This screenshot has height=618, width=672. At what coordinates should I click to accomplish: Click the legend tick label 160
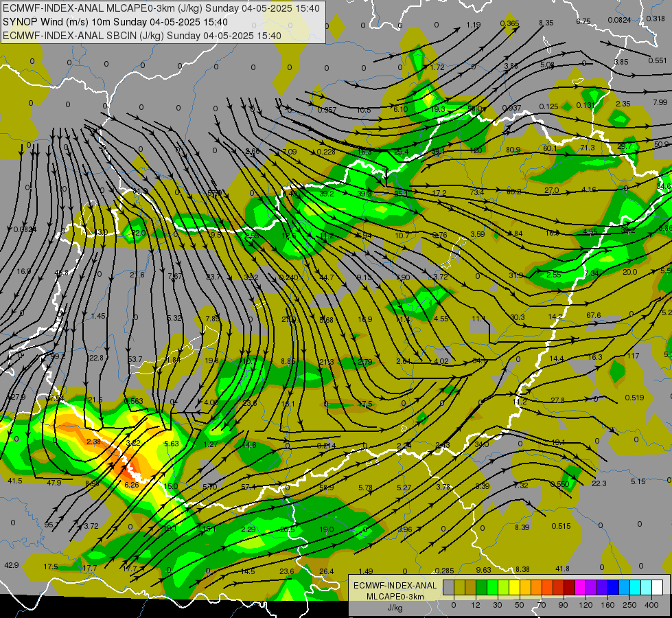(x=607, y=605)
